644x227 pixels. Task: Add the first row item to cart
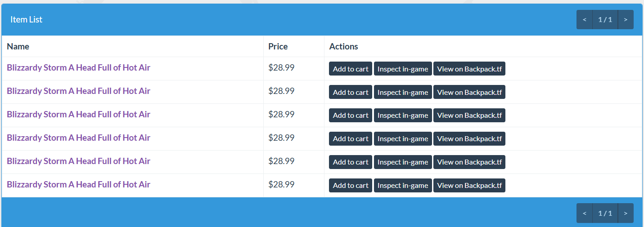click(351, 69)
